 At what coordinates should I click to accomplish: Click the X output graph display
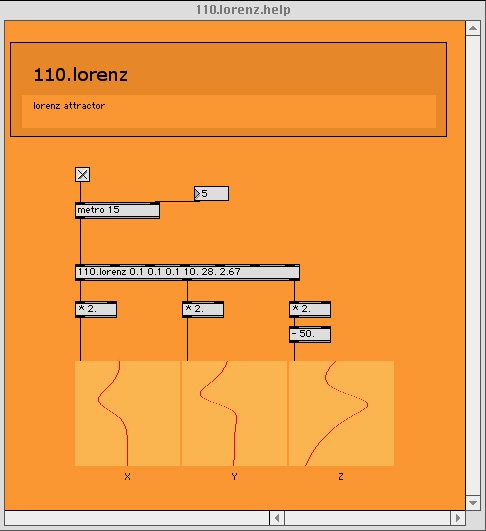127,413
